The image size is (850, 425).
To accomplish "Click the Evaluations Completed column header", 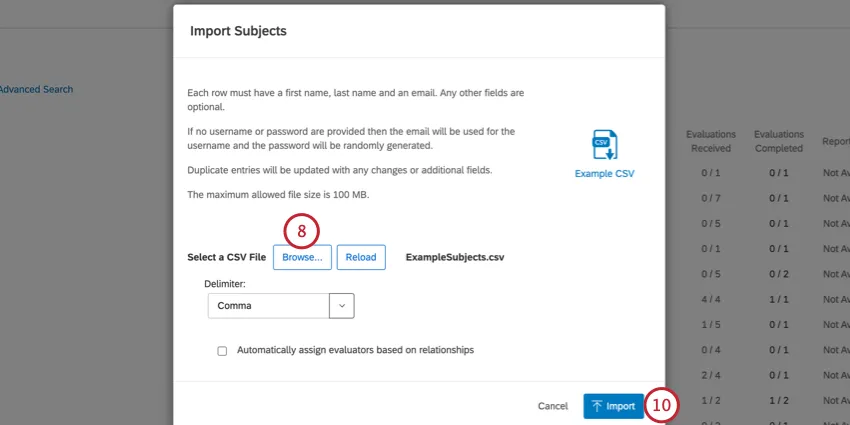I will point(778,141).
